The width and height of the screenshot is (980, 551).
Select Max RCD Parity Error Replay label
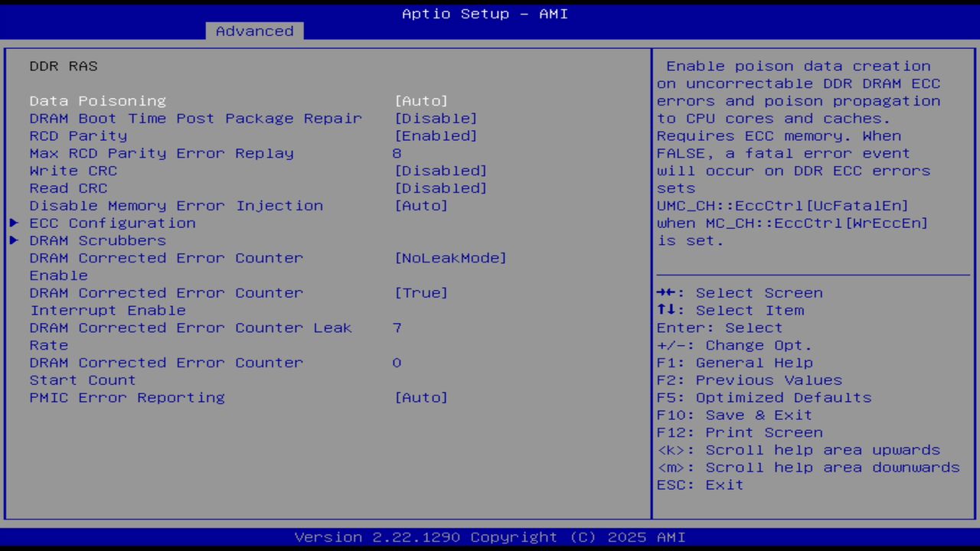pyautogui.click(x=162, y=153)
